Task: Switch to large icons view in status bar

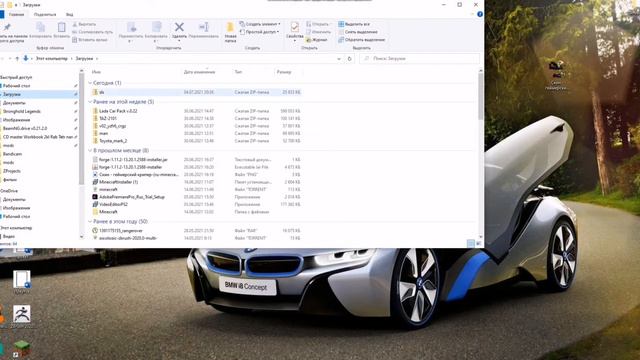Action: [478, 243]
